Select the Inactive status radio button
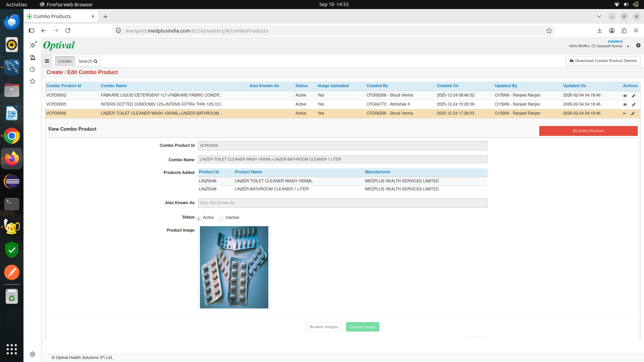The width and height of the screenshot is (644, 362). 221,219
